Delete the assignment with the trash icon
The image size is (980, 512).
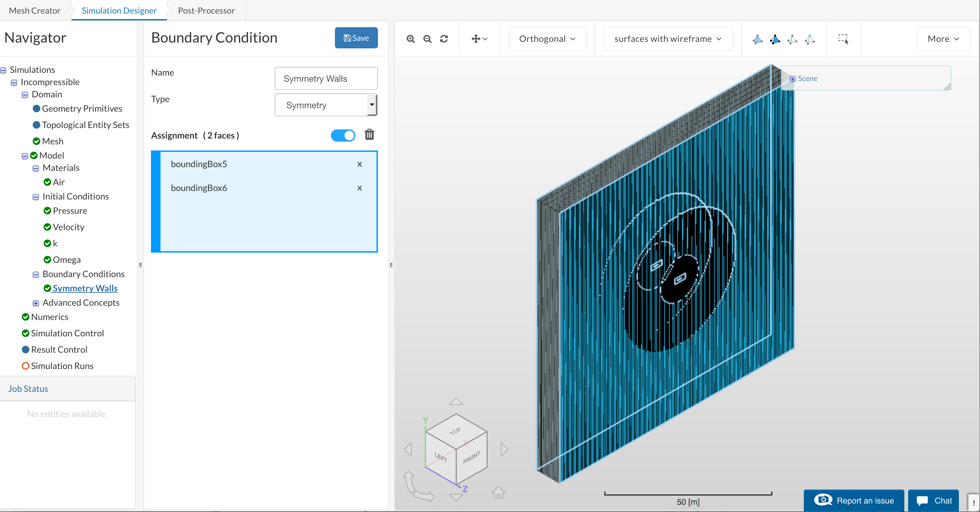coord(369,134)
